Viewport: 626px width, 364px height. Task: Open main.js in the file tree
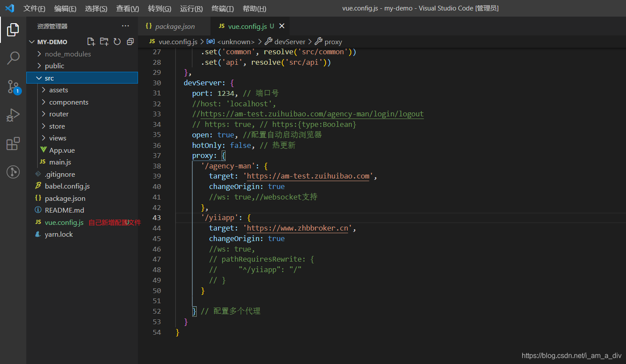tap(60, 162)
